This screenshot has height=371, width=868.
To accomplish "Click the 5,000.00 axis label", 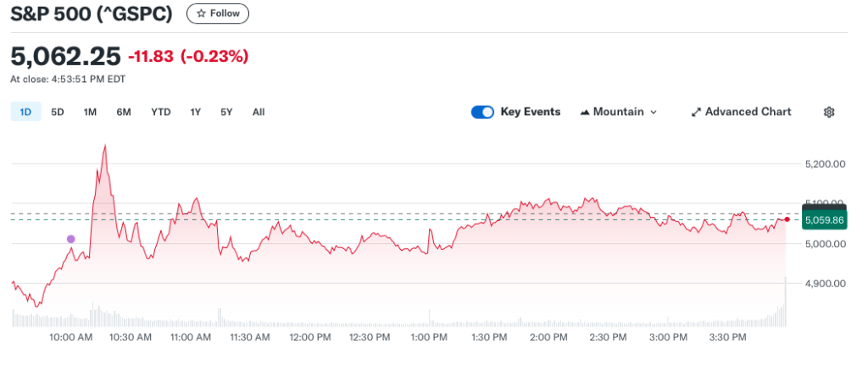I will point(826,244).
